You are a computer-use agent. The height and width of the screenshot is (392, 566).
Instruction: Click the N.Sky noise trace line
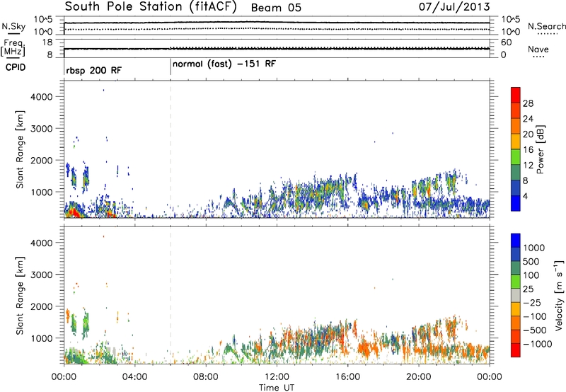(277, 23)
